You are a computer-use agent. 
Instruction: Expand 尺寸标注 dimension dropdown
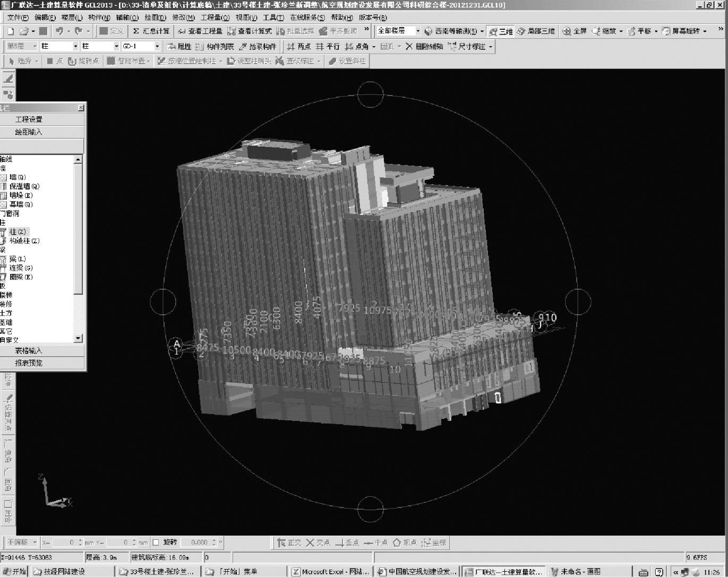point(491,47)
